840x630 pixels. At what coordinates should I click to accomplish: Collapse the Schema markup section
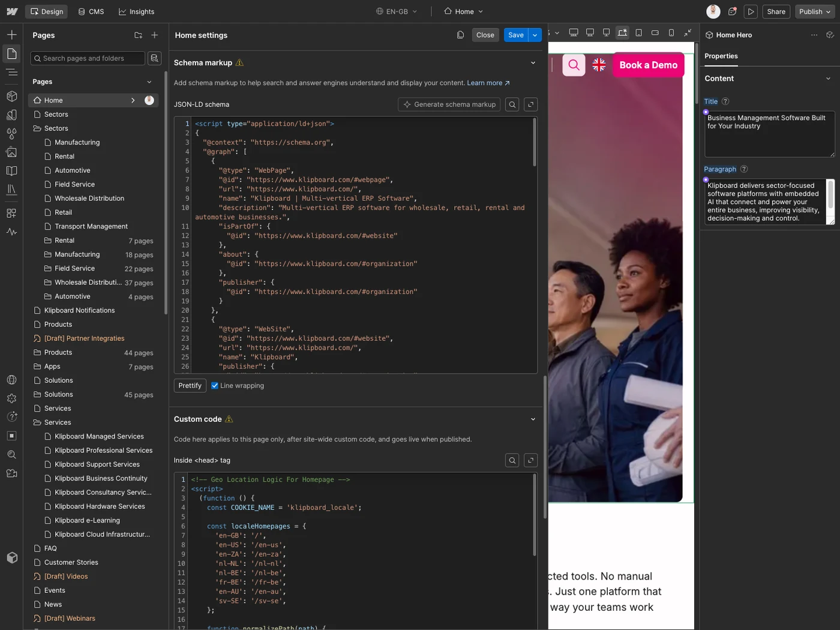[533, 63]
